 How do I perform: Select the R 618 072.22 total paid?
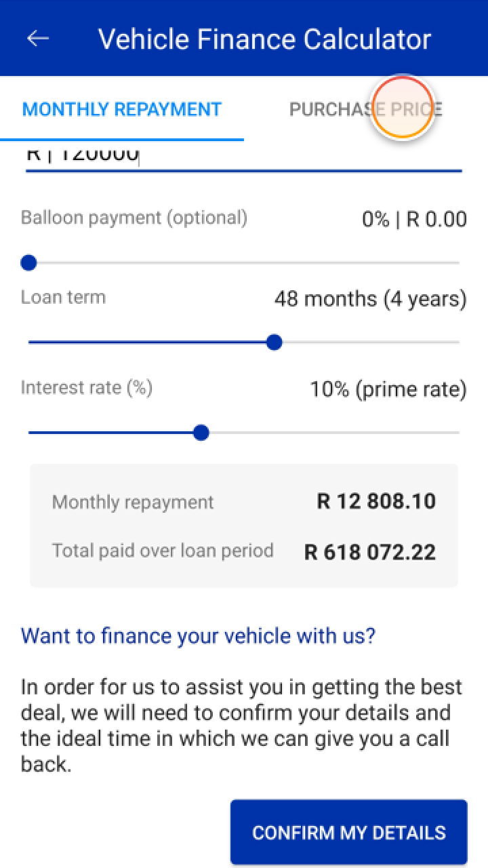pos(370,552)
